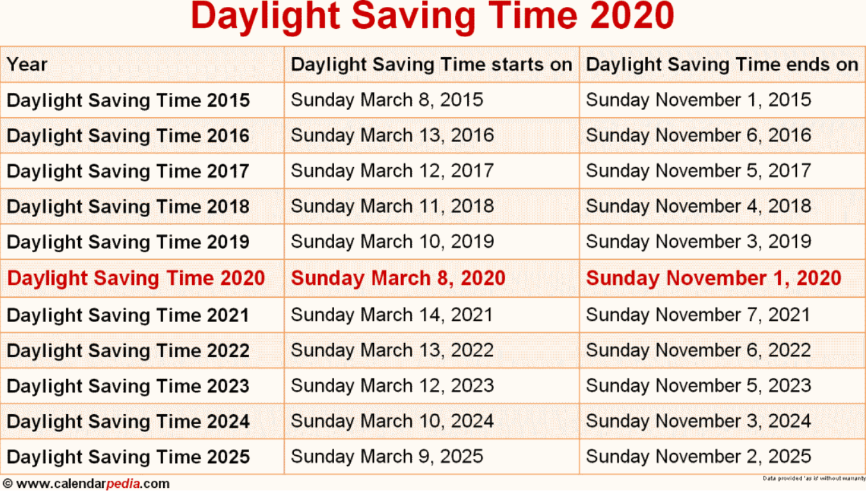Screen dimensions: 868x493
Task: Click the www.calendarpedia.com link
Action: (x=92, y=484)
